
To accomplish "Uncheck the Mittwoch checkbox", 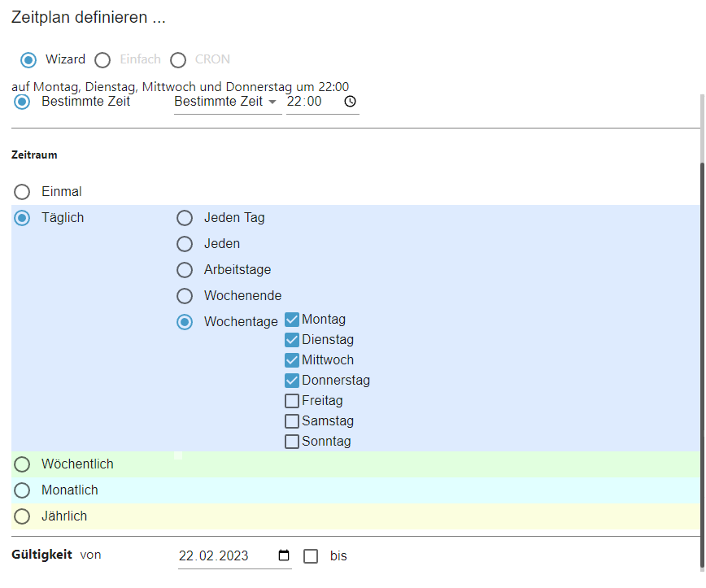I will (292, 360).
